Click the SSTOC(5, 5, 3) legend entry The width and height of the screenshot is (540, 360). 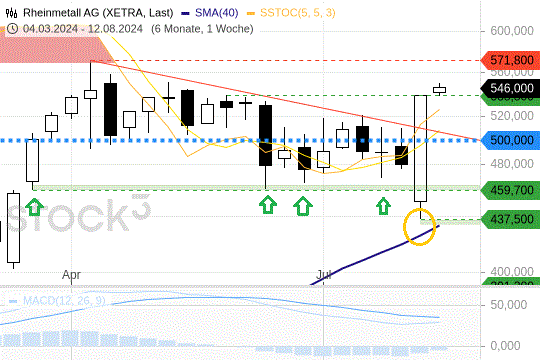click(291, 13)
